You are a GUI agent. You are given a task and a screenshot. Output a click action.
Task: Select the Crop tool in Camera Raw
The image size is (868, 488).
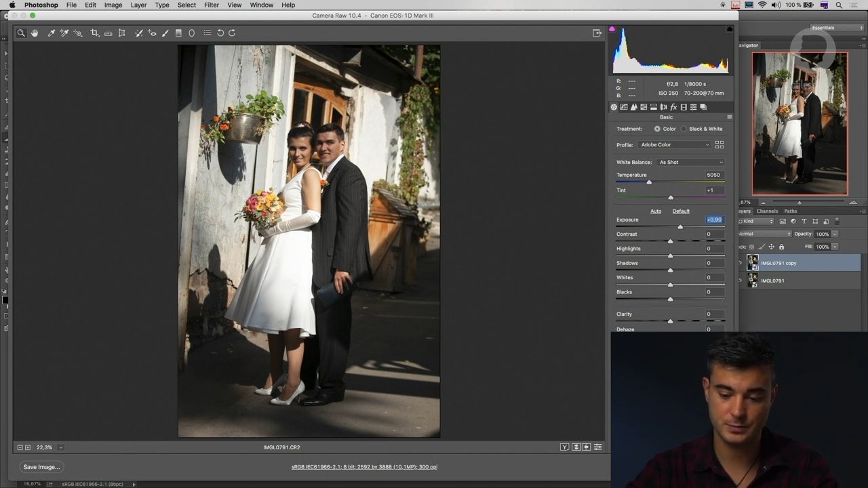tap(96, 33)
